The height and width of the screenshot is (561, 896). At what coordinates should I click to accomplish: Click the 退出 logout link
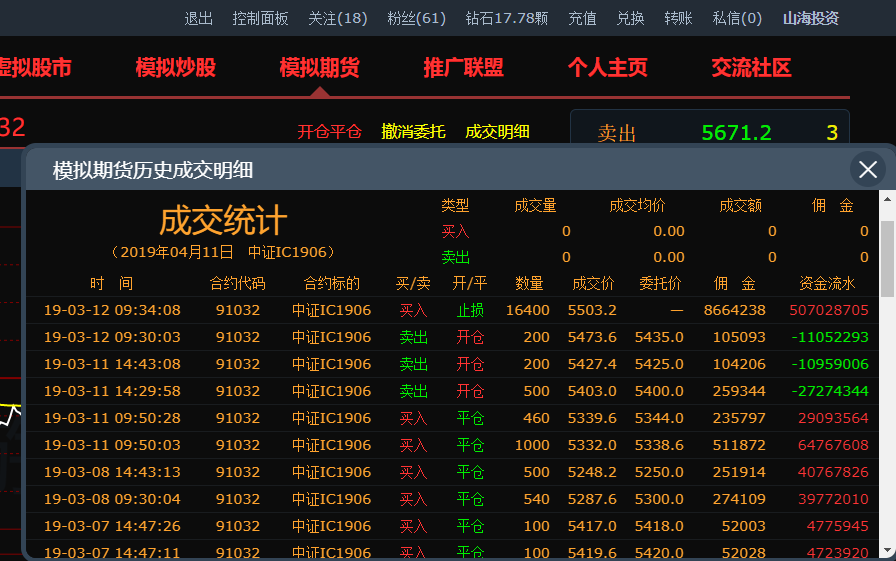pyautogui.click(x=199, y=18)
